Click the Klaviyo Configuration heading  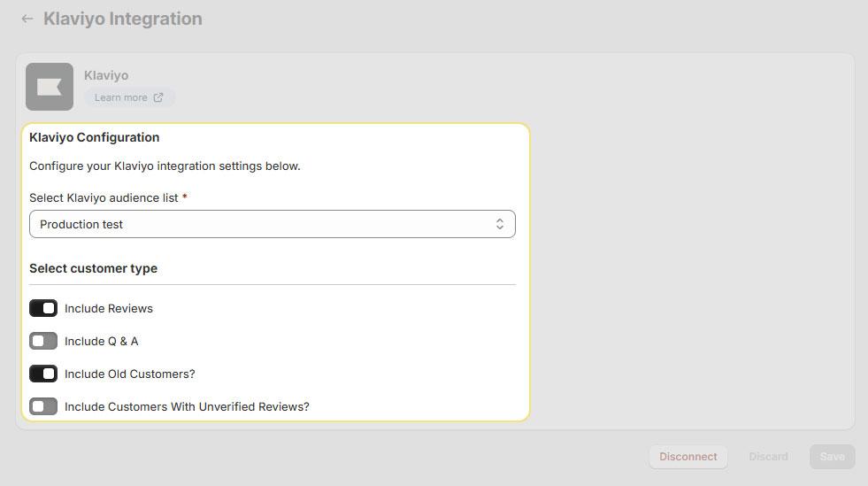pos(94,137)
